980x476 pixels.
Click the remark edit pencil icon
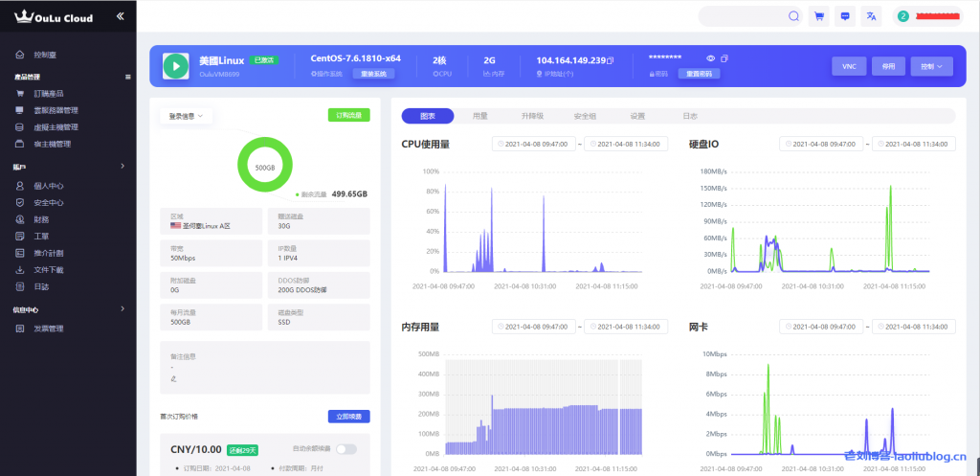tap(173, 378)
